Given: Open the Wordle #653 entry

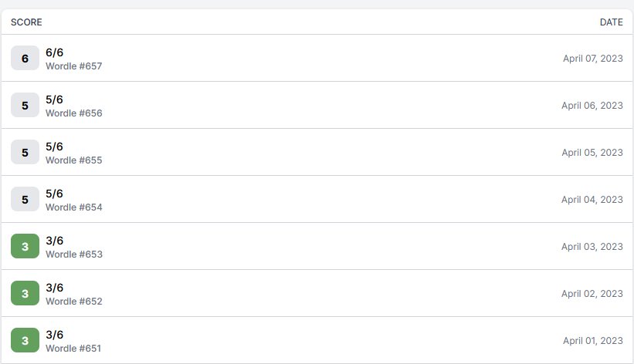Looking at the screenshot, I should pos(317,247).
